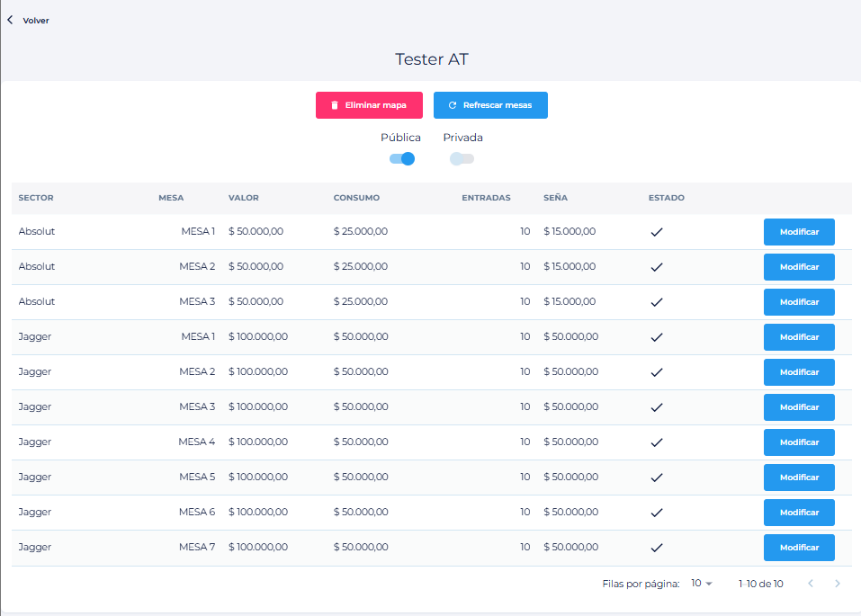The width and height of the screenshot is (861, 616).
Task: Click the back arrow next to Volver
Action: [10, 20]
